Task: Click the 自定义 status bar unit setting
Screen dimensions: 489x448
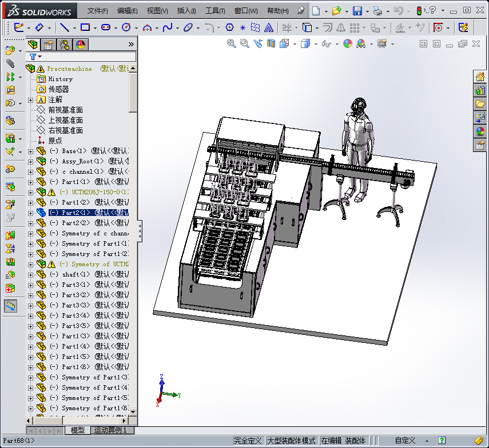Action: 405,441
